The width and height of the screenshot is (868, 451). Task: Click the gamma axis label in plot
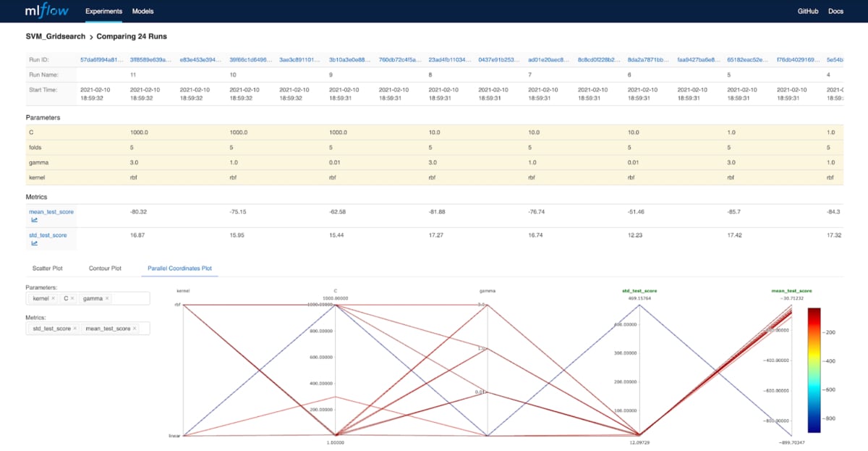(487, 290)
